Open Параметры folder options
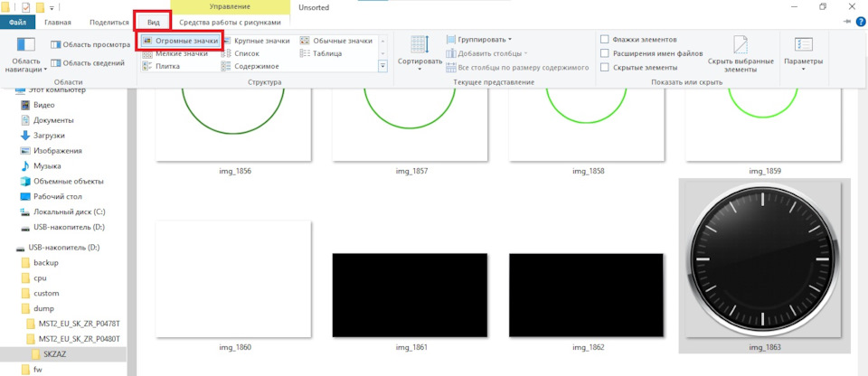Viewport: 868px width, 376px height. (803, 53)
